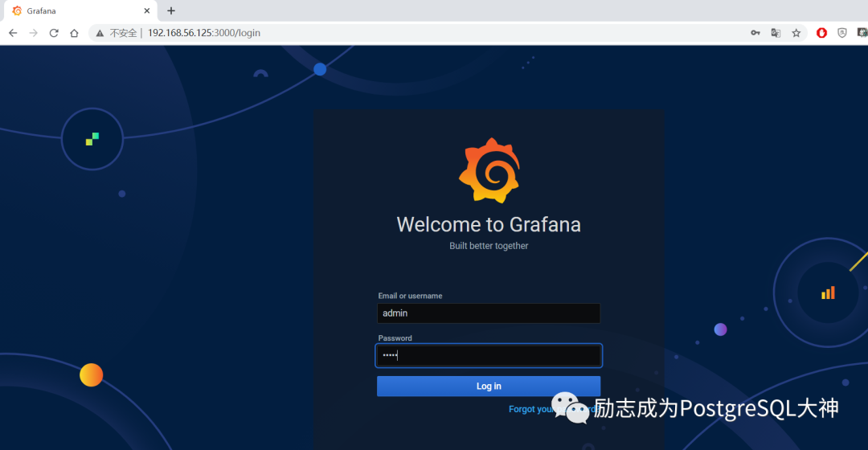The width and height of the screenshot is (868, 450).
Task: Click the Email or username label
Action: tap(410, 296)
